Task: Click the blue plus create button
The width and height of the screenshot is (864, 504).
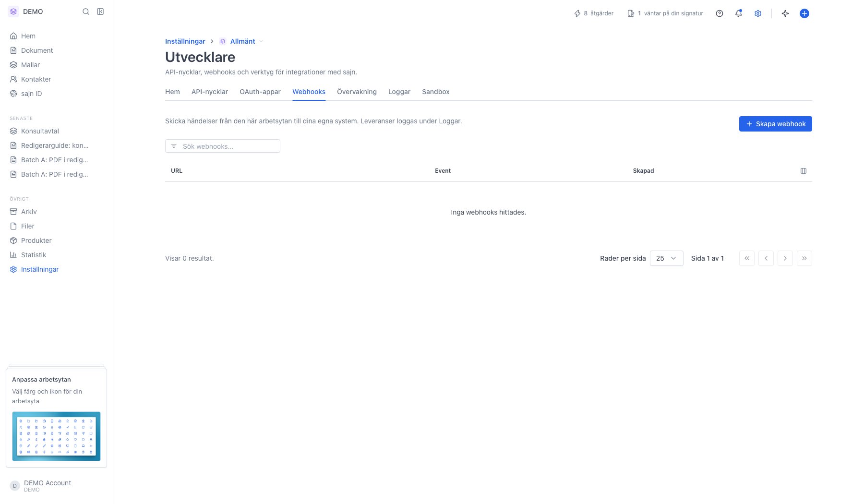Action: (804, 13)
